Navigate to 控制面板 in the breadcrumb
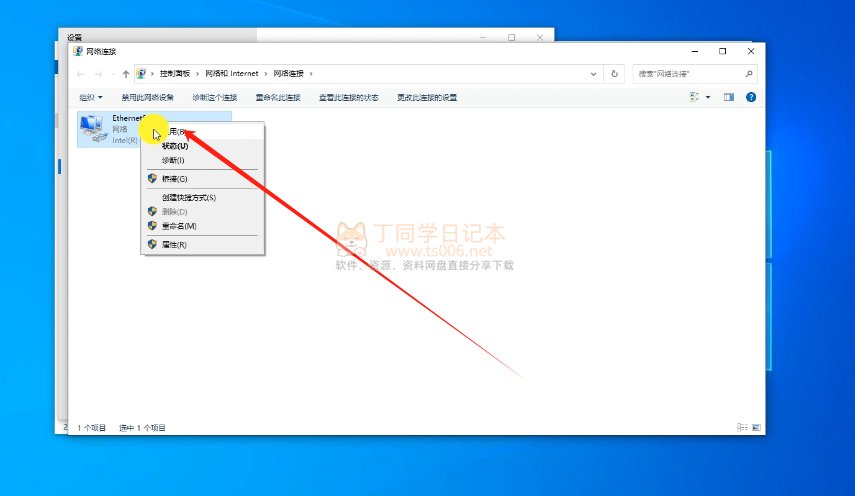The image size is (855, 496). tap(174, 74)
